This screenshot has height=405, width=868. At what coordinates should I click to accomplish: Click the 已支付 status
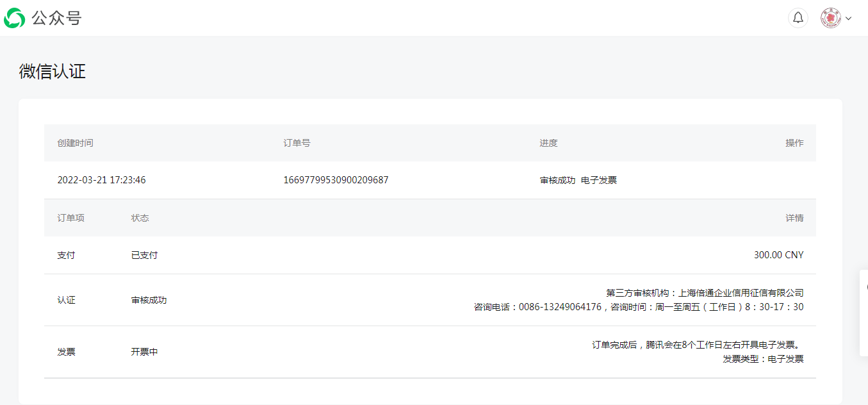click(x=144, y=255)
